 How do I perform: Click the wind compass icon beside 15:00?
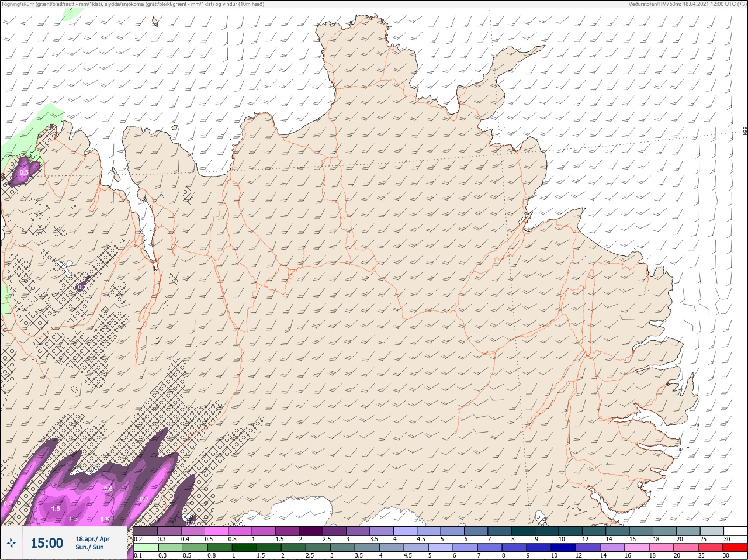point(12,543)
